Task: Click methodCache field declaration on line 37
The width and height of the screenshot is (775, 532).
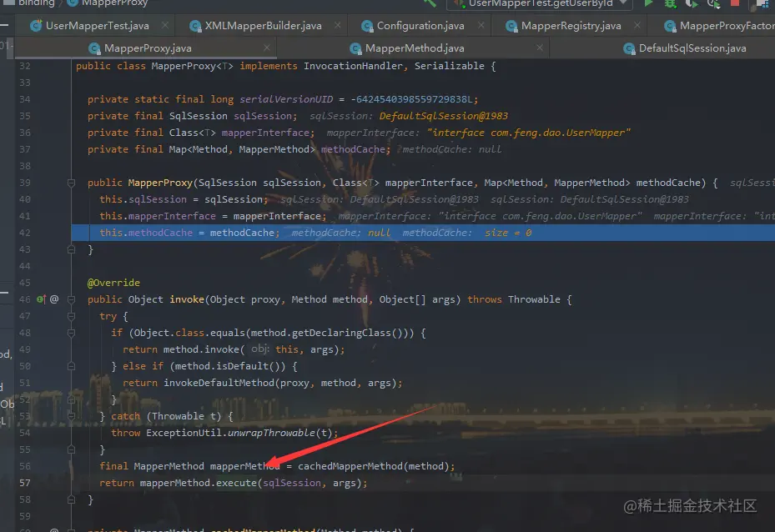Action: 353,149
